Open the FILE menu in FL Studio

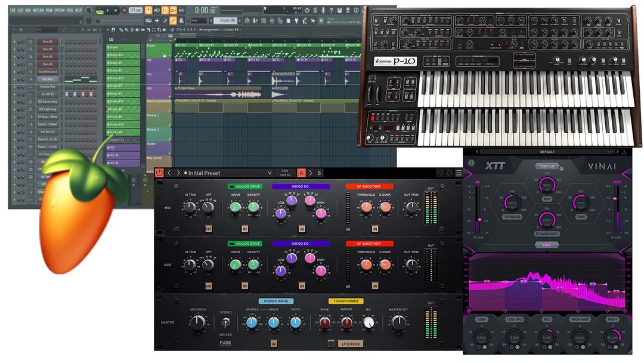[x=13, y=10]
